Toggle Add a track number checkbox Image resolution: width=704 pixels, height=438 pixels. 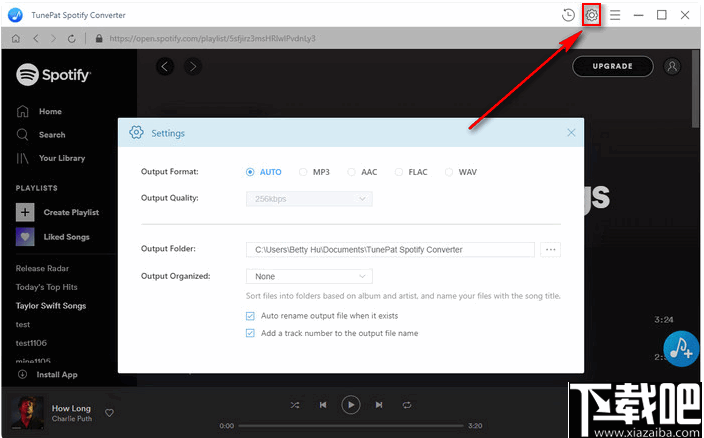250,333
